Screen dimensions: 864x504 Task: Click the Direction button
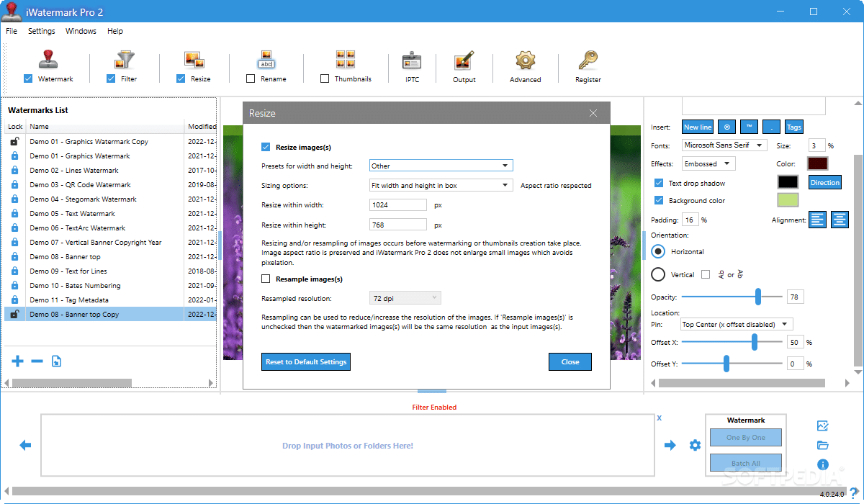(825, 182)
